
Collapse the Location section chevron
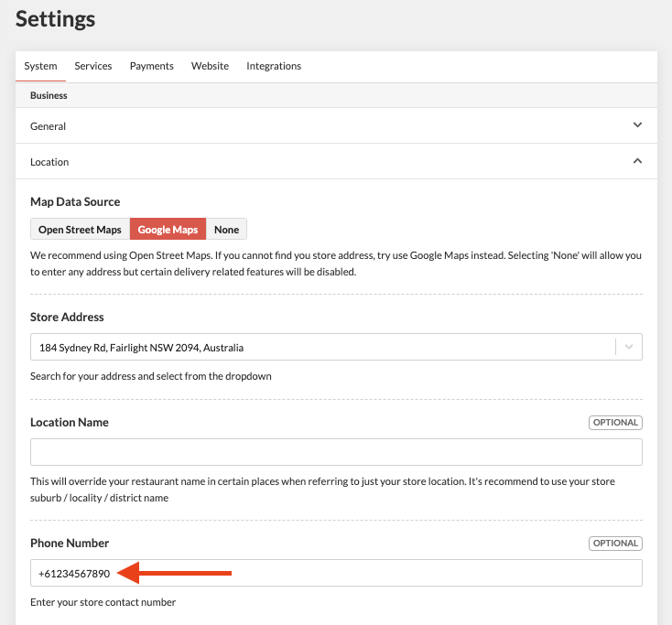click(637, 161)
